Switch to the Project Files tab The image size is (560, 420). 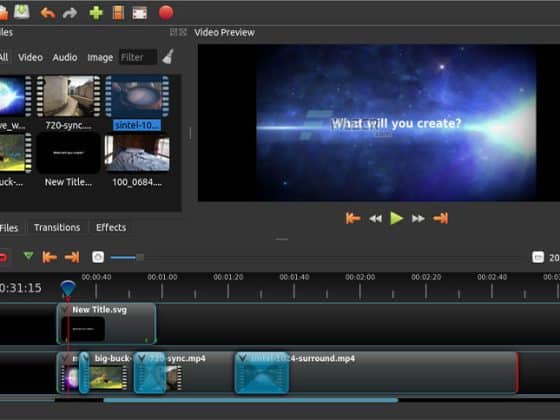click(9, 228)
